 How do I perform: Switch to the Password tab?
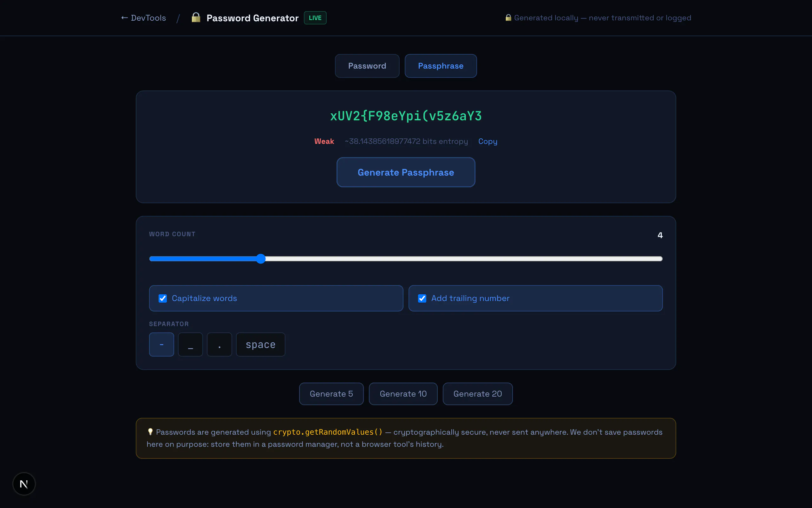367,66
